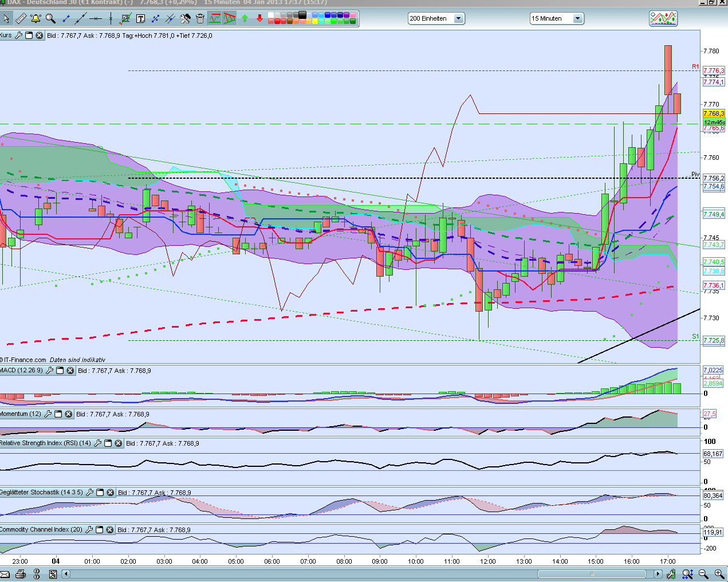Close the Kurs price panel

click(x=39, y=36)
